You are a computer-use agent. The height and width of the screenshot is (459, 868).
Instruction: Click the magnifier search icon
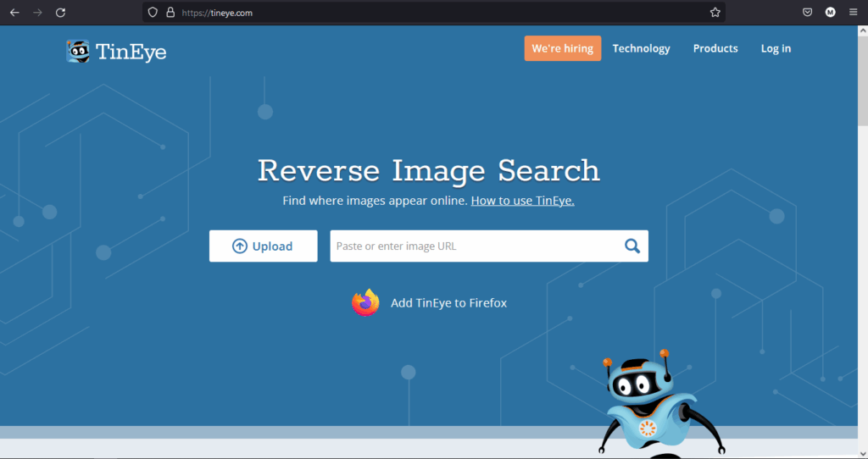(x=632, y=246)
